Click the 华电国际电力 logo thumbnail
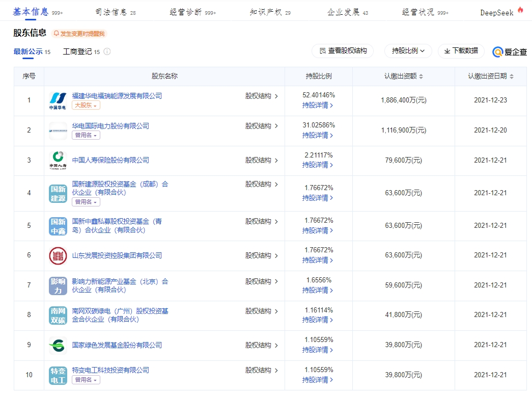The height and width of the screenshot is (393, 532). 58,131
